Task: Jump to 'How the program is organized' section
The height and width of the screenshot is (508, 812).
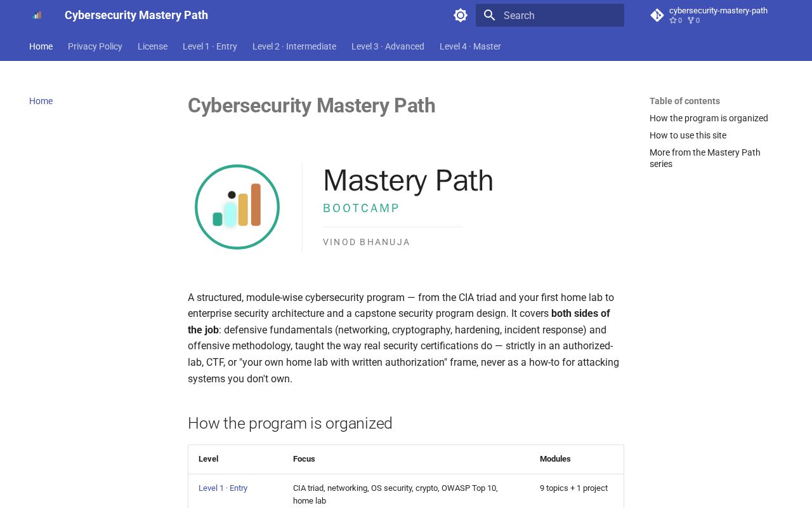Action: tap(709, 118)
